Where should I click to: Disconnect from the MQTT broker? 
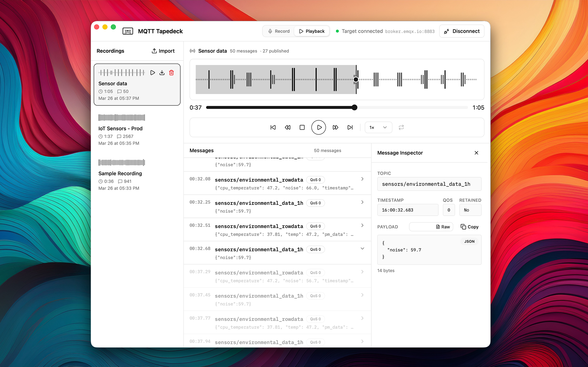coord(461,31)
